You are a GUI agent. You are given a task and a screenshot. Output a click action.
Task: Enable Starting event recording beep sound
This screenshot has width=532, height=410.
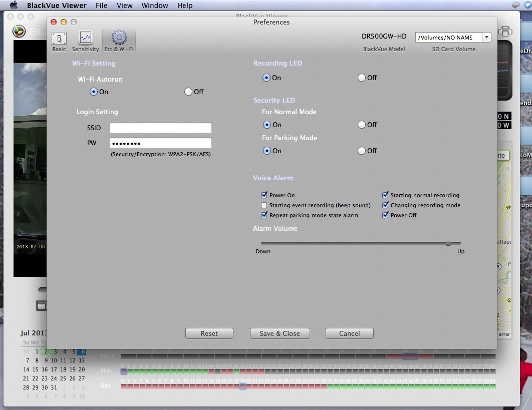point(264,205)
